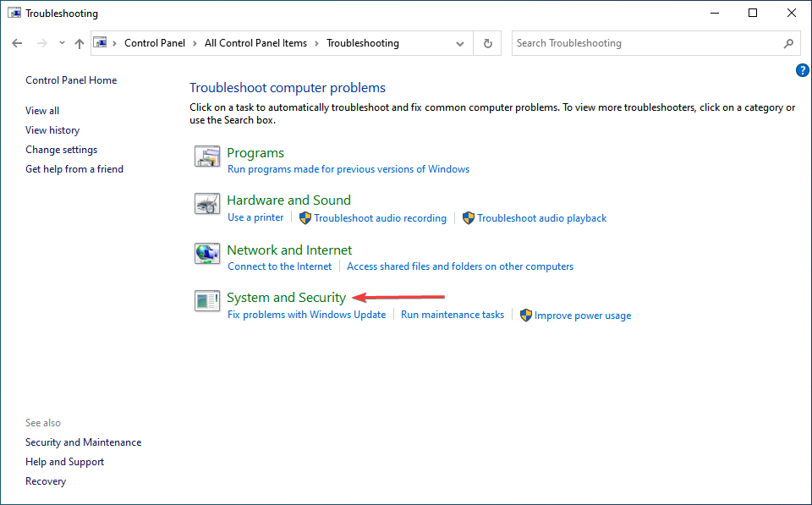Expand the chevron after All Control Panel Items
Viewport: 812px width, 505px height.
tap(316, 43)
